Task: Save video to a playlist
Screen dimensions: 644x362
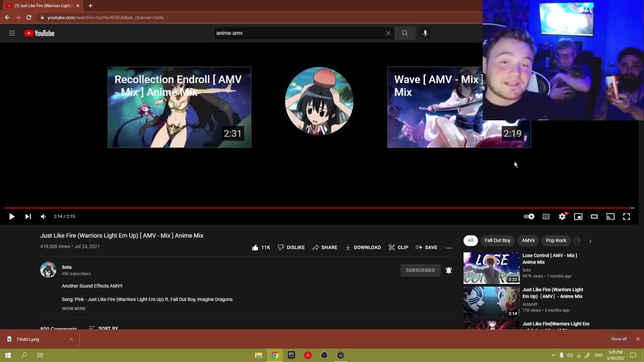Action: pos(426,247)
